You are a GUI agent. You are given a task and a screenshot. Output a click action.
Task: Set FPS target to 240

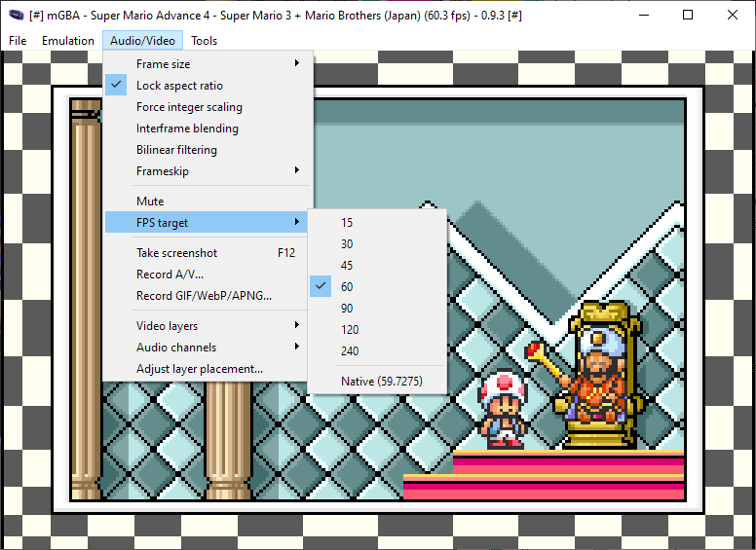tap(377, 351)
